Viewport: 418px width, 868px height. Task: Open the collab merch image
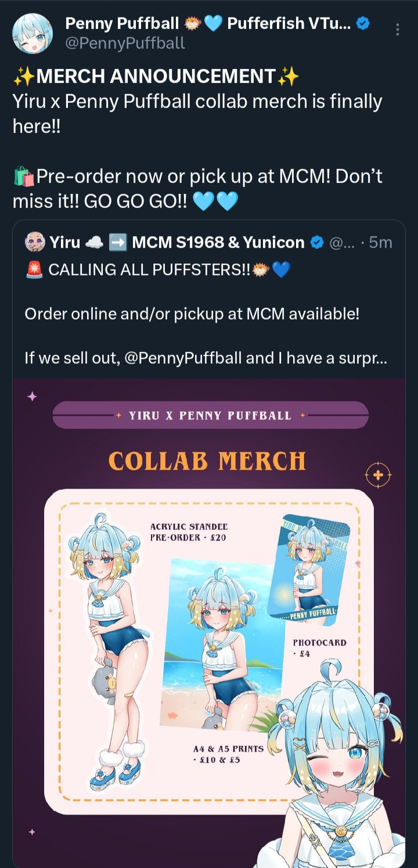pos(209,623)
